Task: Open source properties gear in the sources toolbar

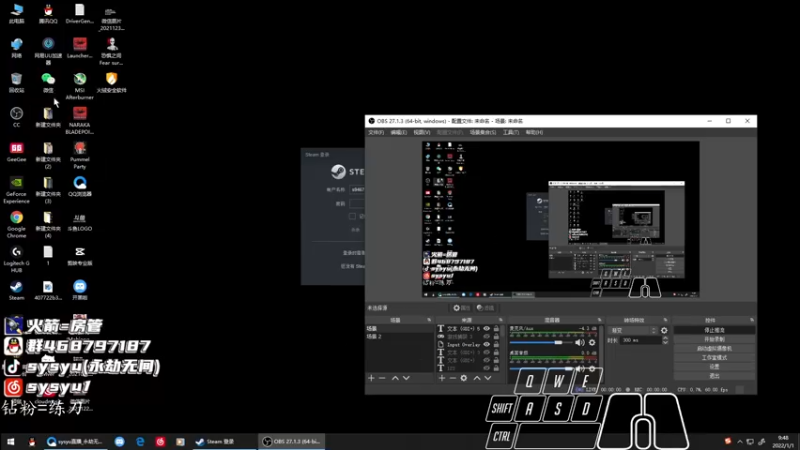Action: [464, 378]
